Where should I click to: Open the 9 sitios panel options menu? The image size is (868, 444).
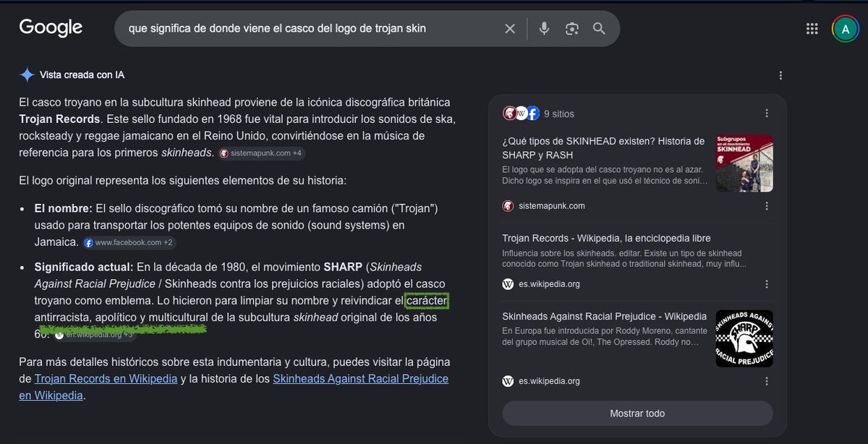767,114
